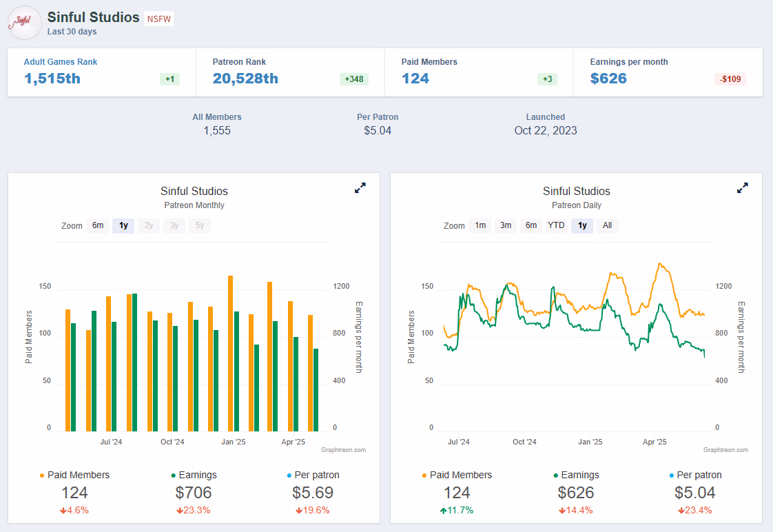Set daily chart zoom to 1m
The width and height of the screenshot is (773, 532).
coord(480,225)
